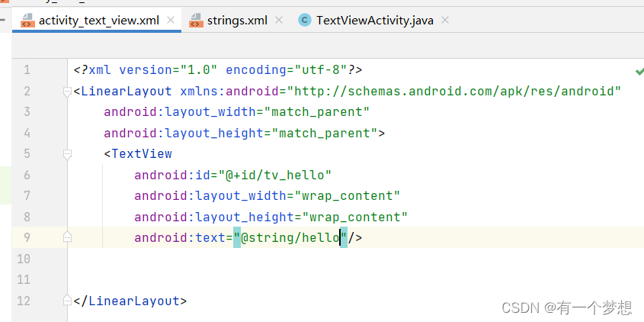Click the fold end marker on line 9

67,237
